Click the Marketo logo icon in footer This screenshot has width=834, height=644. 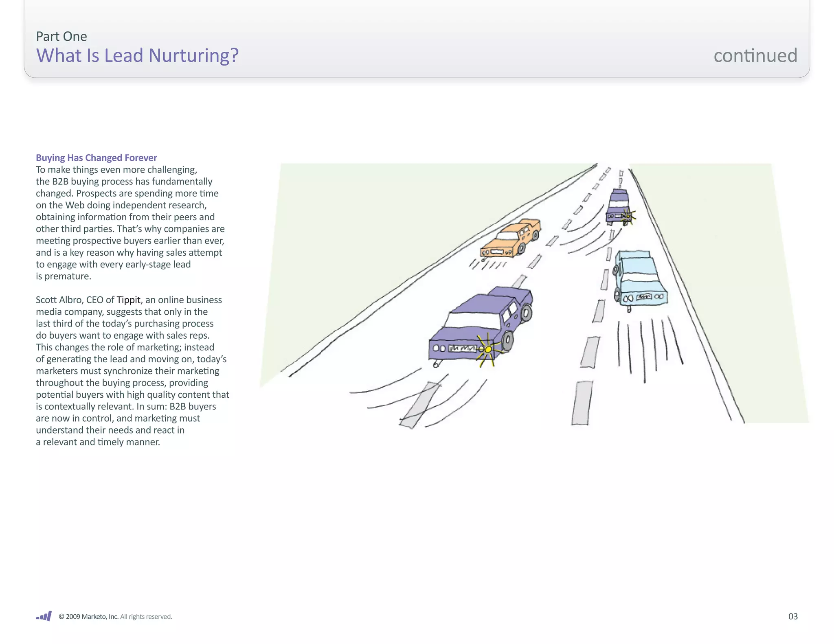tap(44, 616)
